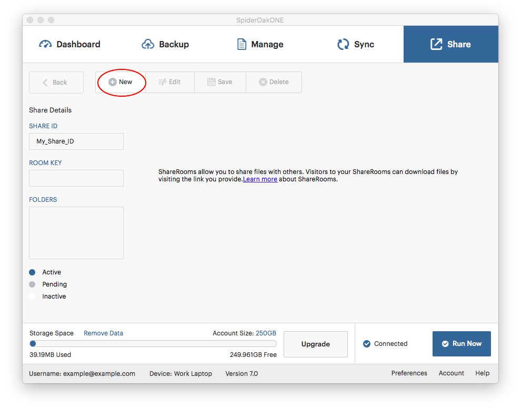Click the 'Share Details' heading text
532x419 pixels.
pyautogui.click(x=50, y=110)
